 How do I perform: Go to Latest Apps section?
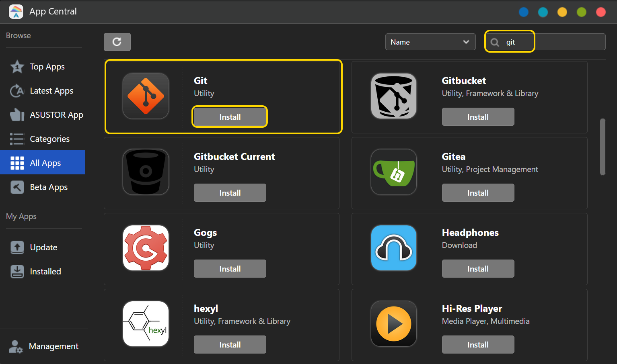coord(51,91)
